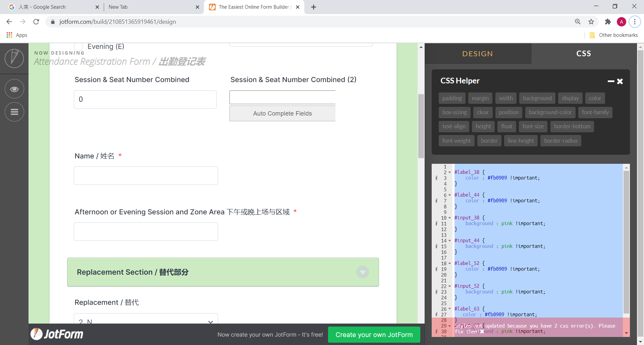
Task: Reload the current page
Action: (x=36, y=22)
